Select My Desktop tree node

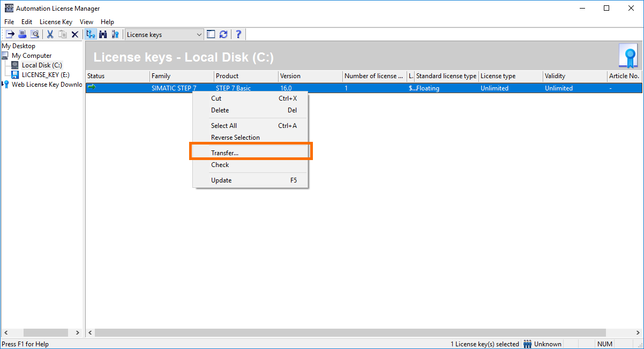18,46
